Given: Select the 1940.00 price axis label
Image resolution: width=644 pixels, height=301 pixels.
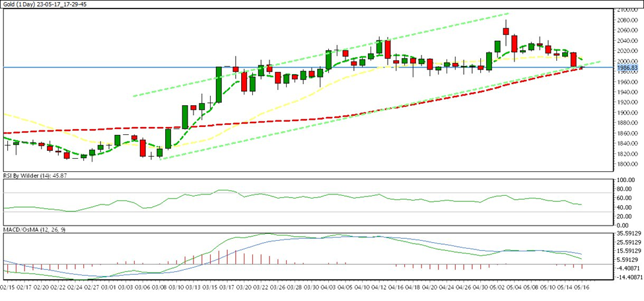Looking at the screenshot, I should pos(627,92).
